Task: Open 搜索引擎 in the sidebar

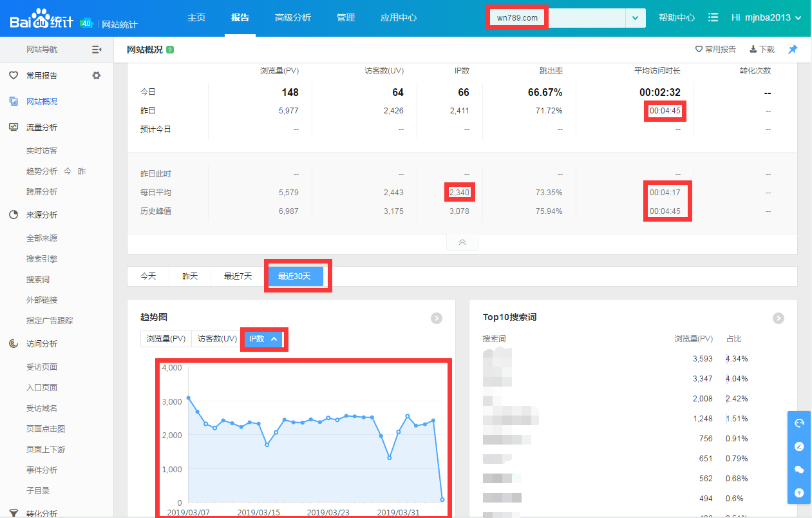Action: (x=42, y=258)
